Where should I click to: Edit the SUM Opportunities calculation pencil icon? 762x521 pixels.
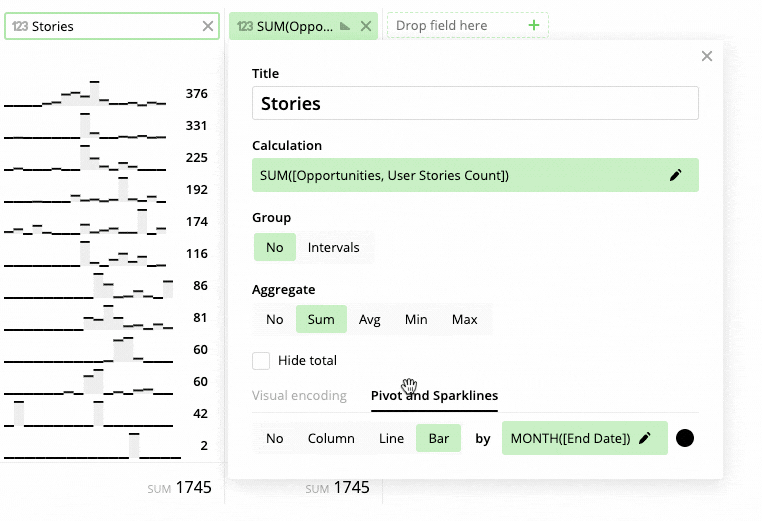point(675,175)
